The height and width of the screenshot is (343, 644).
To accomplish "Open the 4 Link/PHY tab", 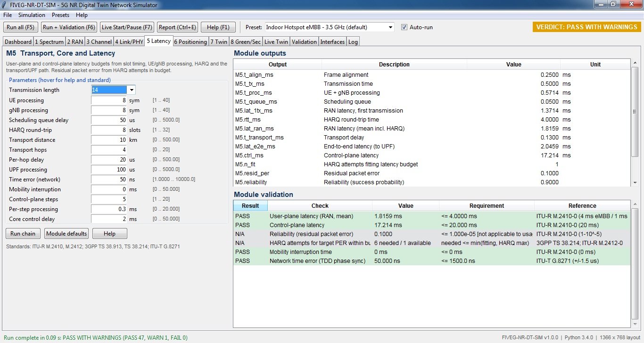I will point(129,41).
